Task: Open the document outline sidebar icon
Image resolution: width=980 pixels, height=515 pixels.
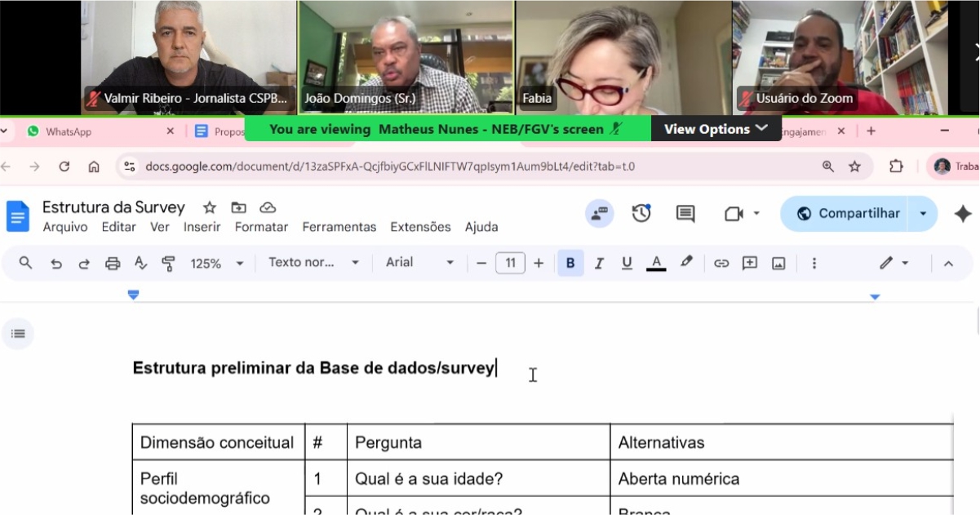Action: tap(18, 333)
